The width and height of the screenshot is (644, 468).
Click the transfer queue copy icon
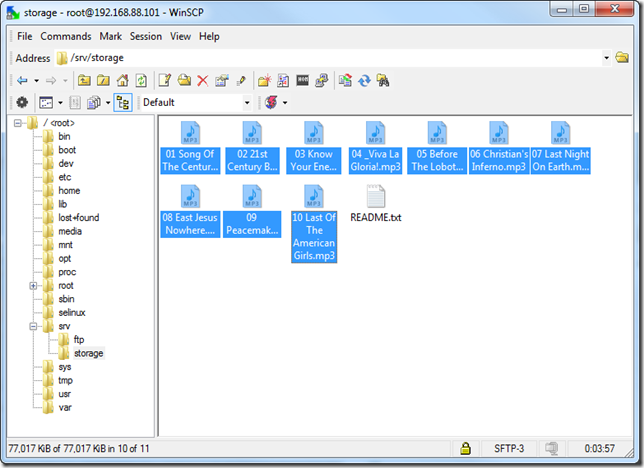click(94, 102)
